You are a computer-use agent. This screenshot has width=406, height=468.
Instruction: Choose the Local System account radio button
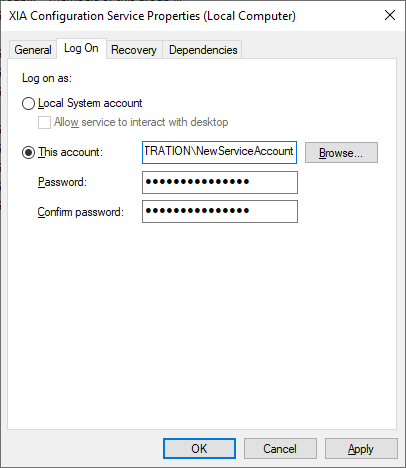[28, 103]
